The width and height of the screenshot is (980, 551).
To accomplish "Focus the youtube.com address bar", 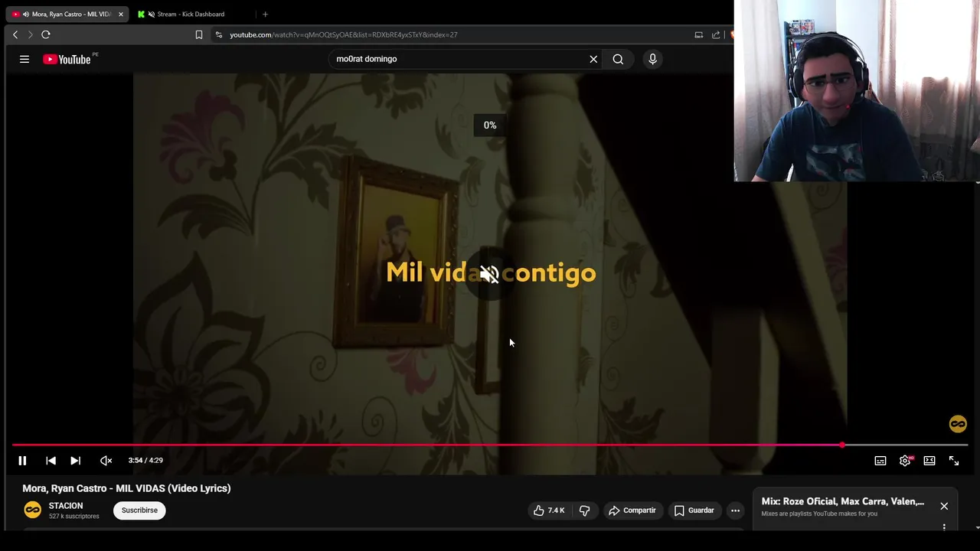I will (452, 34).
